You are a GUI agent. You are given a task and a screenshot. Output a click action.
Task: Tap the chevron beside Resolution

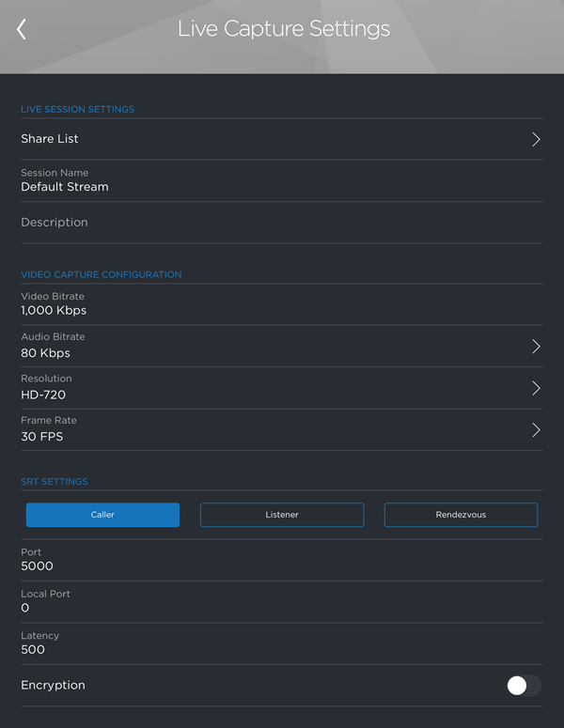(x=536, y=388)
